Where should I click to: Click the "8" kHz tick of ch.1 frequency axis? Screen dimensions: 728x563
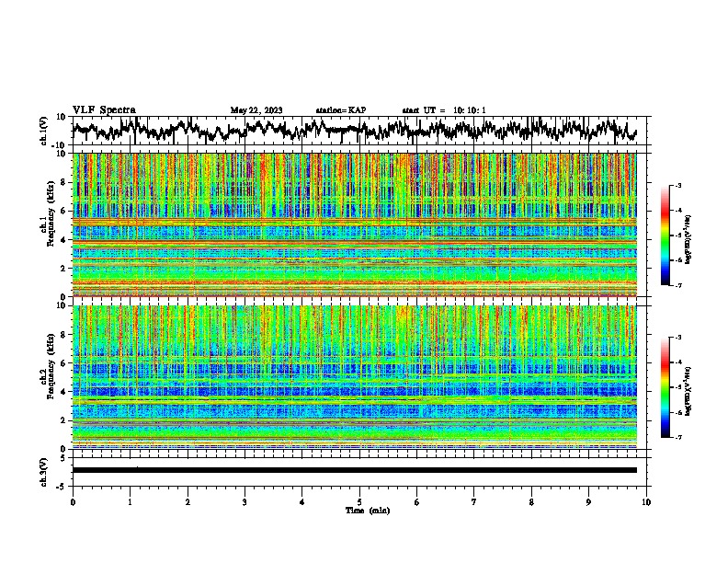65,182
